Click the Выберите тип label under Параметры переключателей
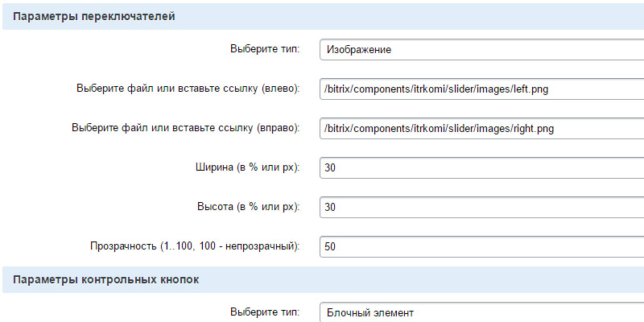The image size is (644, 322). (264, 49)
